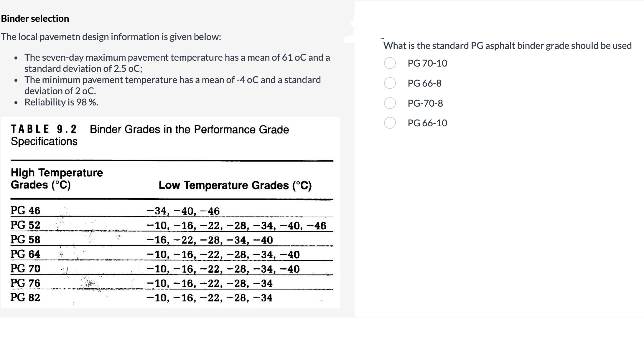
Task: Select the PG 66-8 radio button
Action: click(x=390, y=83)
